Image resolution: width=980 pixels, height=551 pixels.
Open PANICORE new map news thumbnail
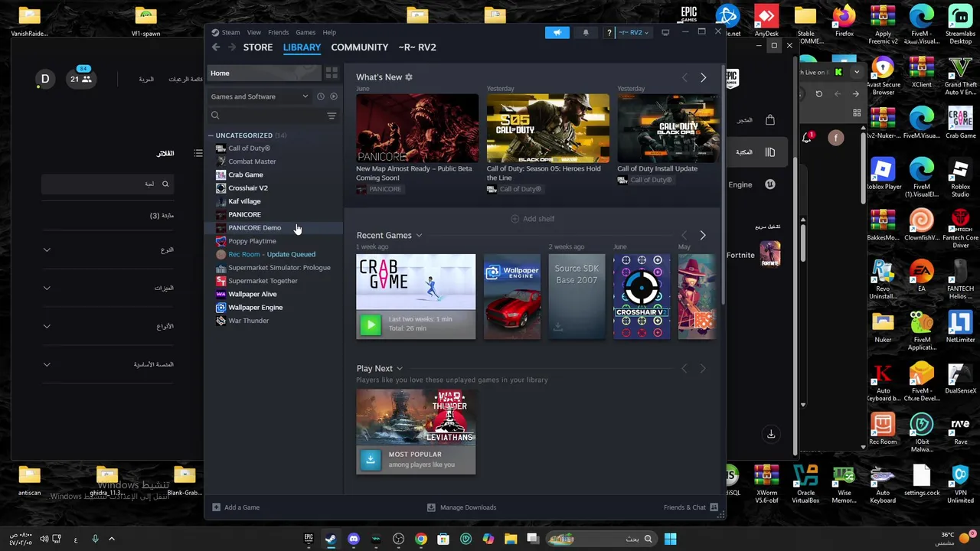pyautogui.click(x=417, y=128)
